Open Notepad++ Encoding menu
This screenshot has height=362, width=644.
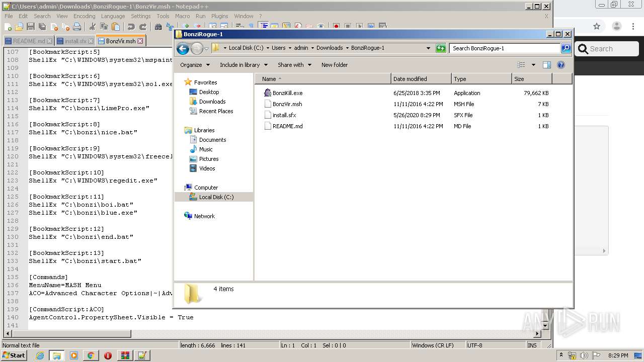84,16
